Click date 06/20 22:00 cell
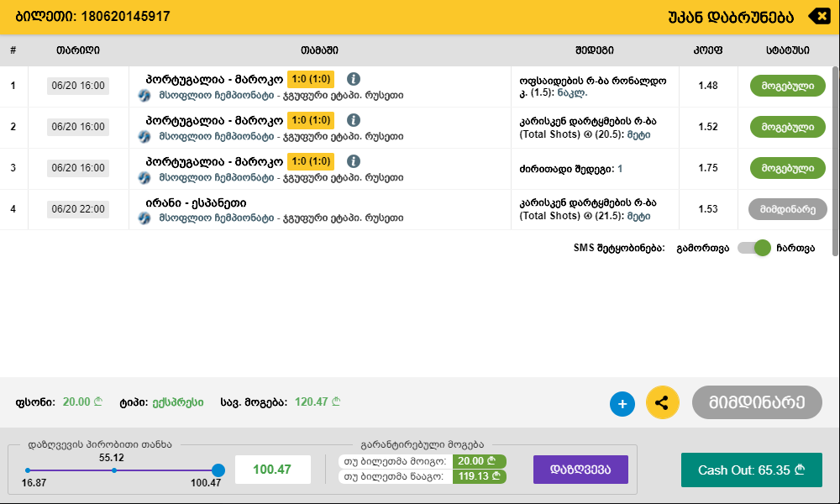 coord(78,209)
